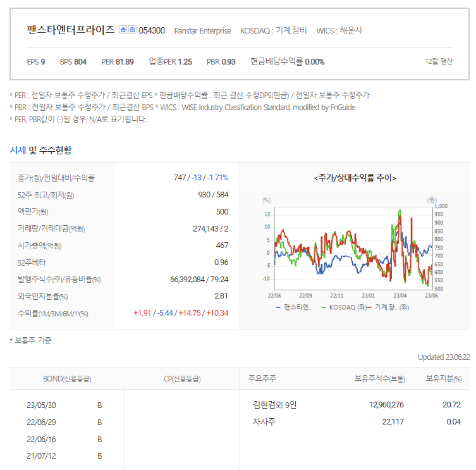476x470 pixels.
Task: Click the 'BOND(신용등급)' column header
Action: click(67, 379)
